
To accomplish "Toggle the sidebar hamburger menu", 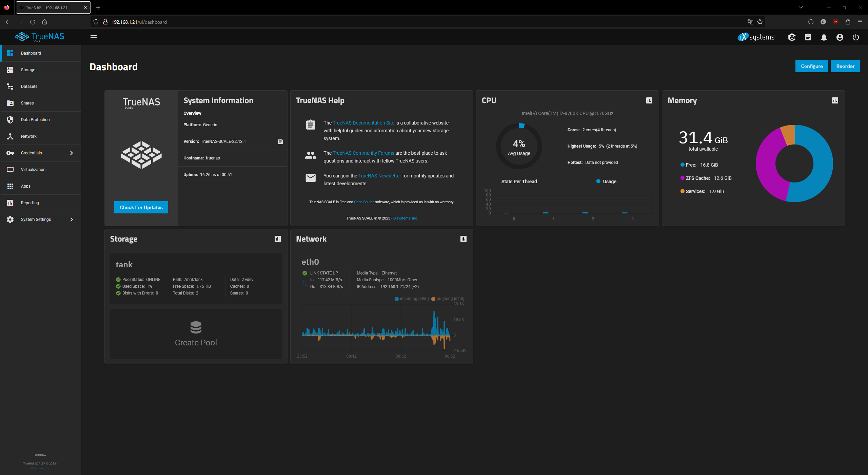I will [x=94, y=37].
